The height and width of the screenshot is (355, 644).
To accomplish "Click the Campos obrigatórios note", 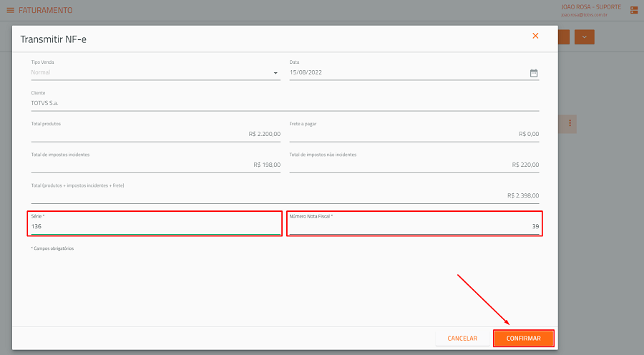I will point(52,248).
